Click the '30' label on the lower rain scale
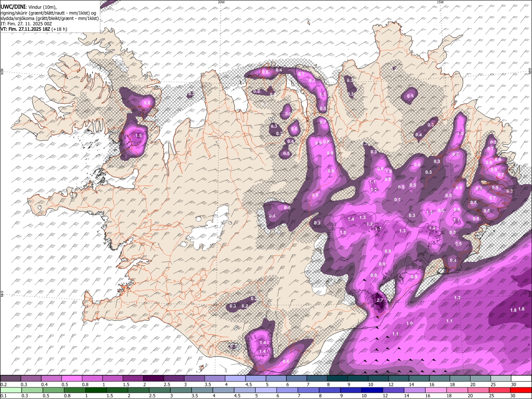Screen dimensions: 532x399 click(513, 396)
